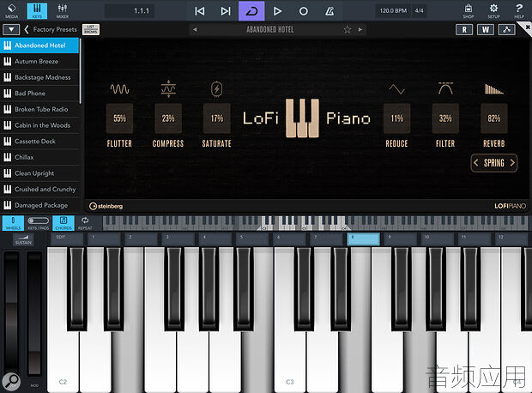Select next preset arrow

click(360, 29)
